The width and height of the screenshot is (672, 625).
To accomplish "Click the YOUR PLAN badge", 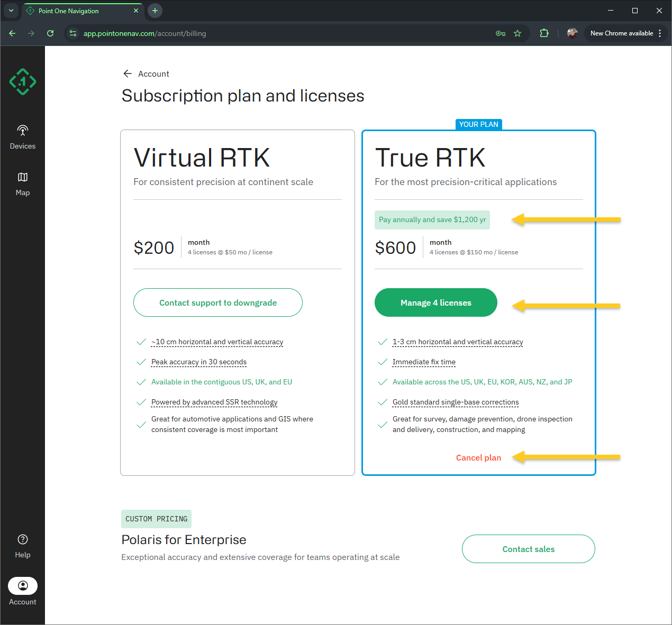I will (479, 124).
